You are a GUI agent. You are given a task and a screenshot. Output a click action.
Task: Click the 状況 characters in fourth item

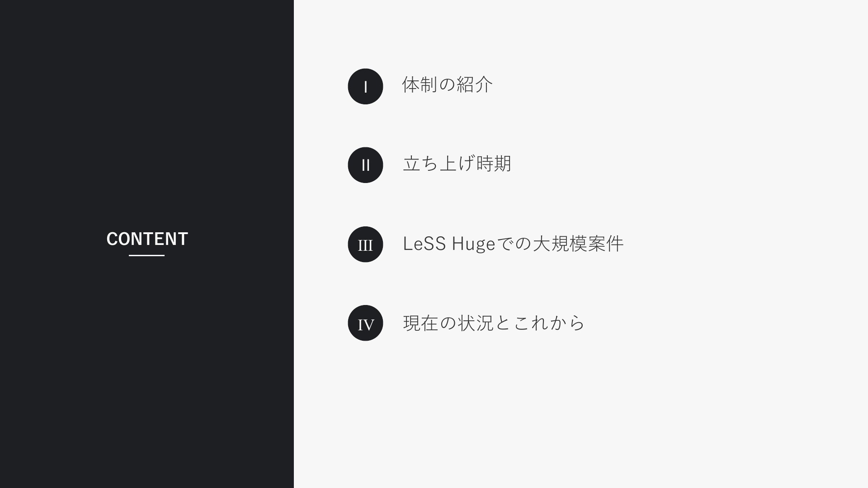pyautogui.click(x=476, y=323)
